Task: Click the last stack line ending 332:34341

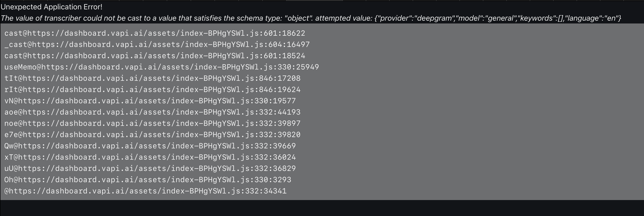Action: 145,191
